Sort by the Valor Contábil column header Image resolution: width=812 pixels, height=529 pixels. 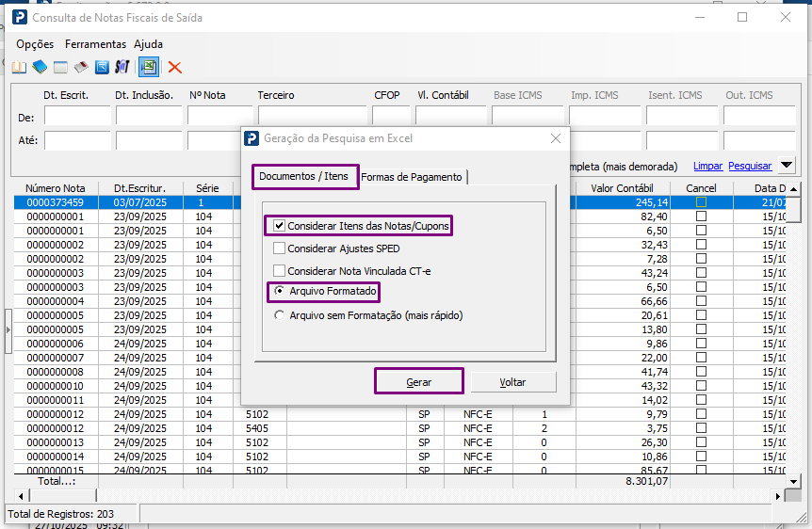(622, 188)
